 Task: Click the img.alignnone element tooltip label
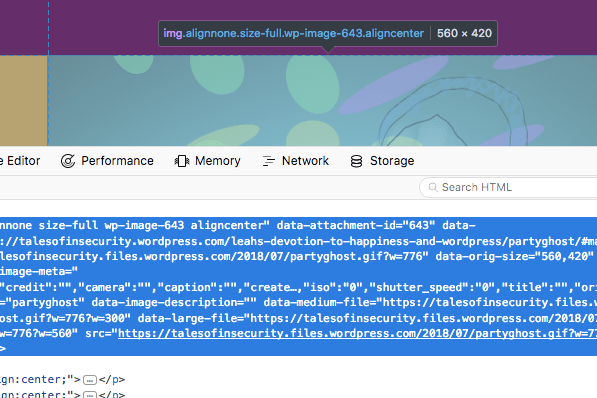click(294, 34)
